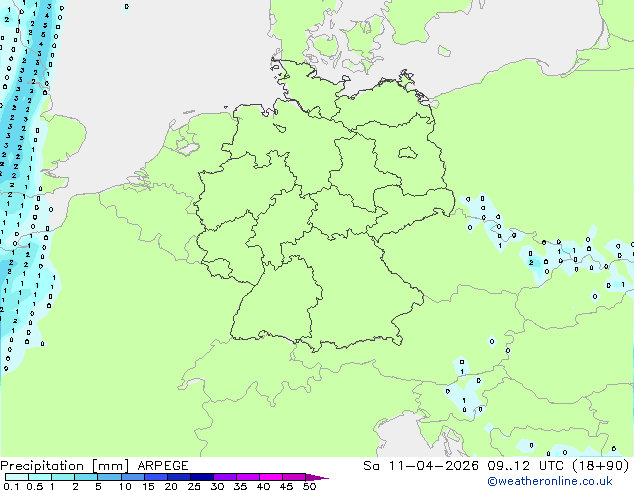Click the 35–40 mm legend color swatch
634x490 pixels.
[247, 477]
